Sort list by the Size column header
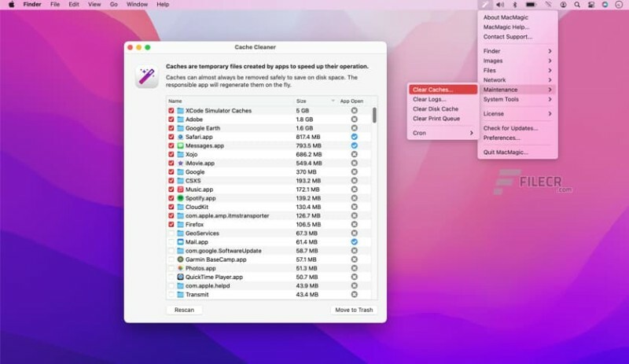 [311, 101]
